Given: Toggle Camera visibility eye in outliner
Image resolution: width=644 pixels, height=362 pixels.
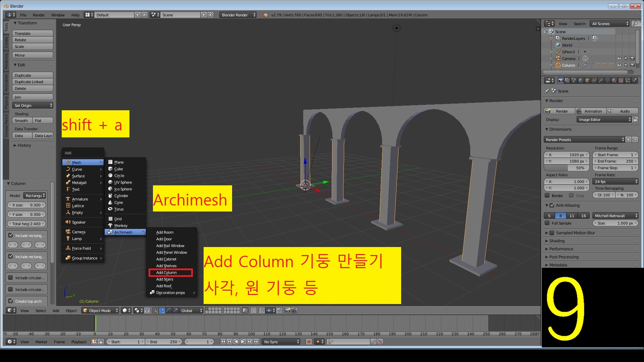Looking at the screenshot, I should [x=619, y=59].
